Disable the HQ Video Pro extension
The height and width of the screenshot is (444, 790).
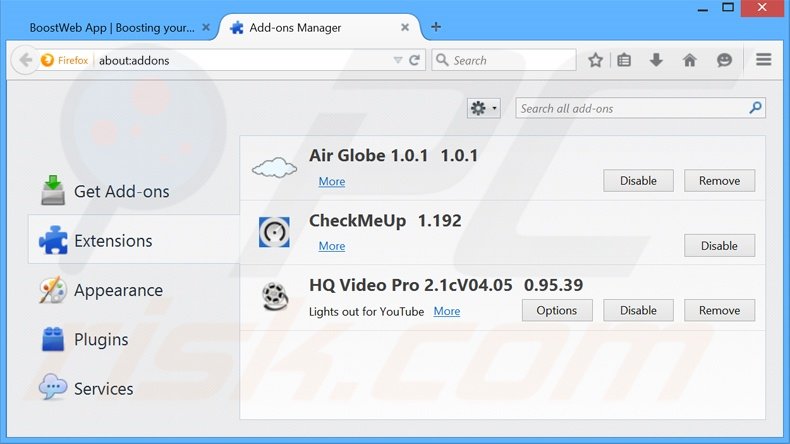point(638,311)
